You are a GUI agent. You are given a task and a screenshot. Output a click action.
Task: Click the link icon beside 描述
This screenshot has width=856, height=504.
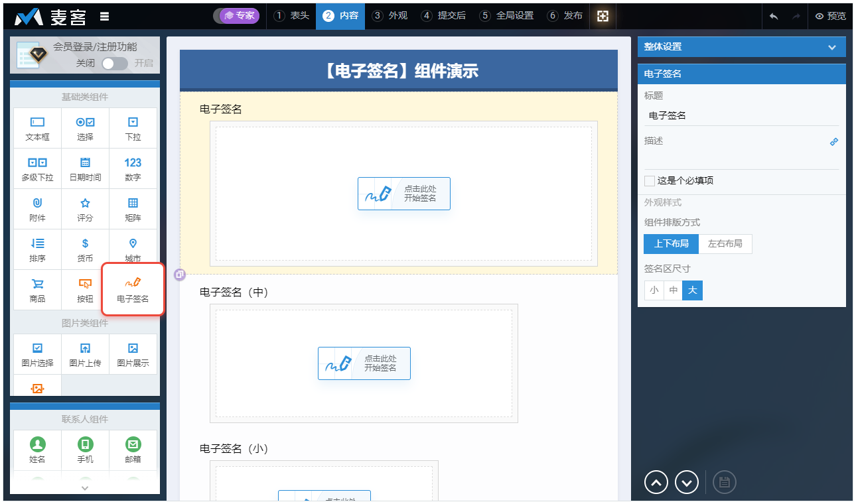click(x=834, y=141)
